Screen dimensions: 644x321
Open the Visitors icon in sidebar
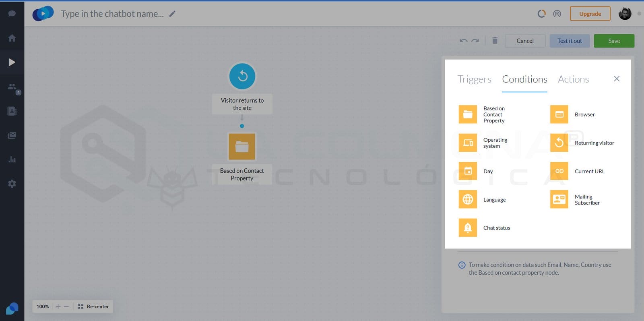coord(13,87)
